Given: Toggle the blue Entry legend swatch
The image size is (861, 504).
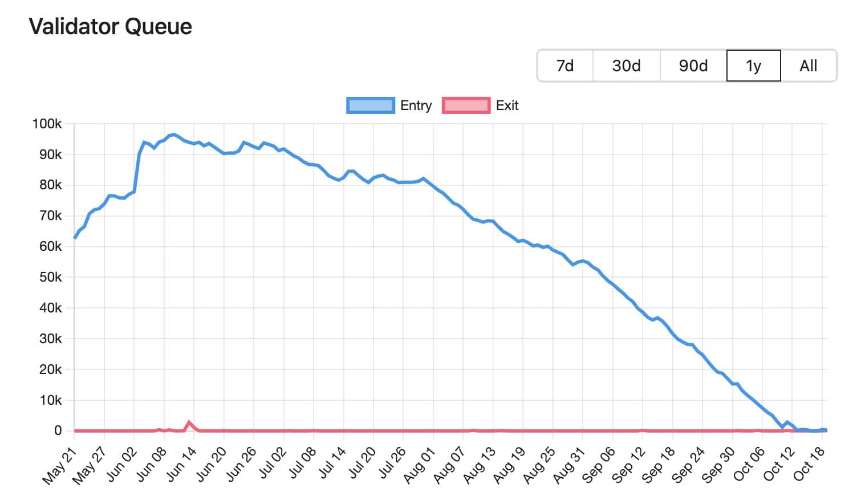Looking at the screenshot, I should [370, 105].
